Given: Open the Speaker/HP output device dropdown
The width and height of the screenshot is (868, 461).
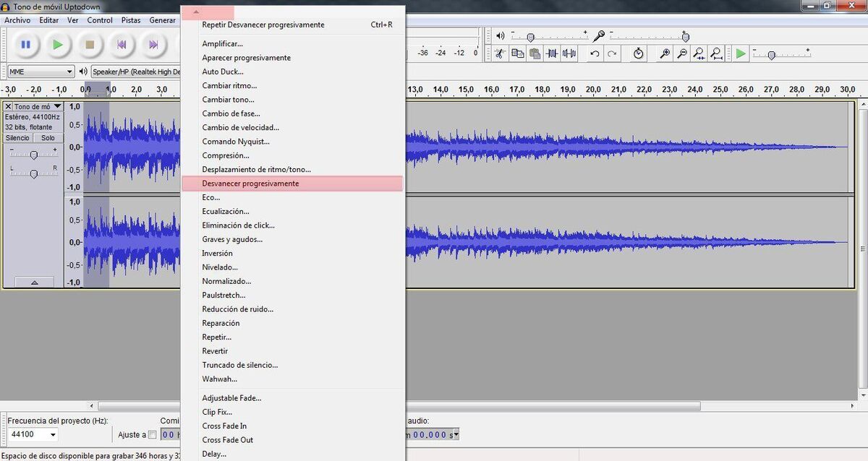Looking at the screenshot, I should coord(135,72).
